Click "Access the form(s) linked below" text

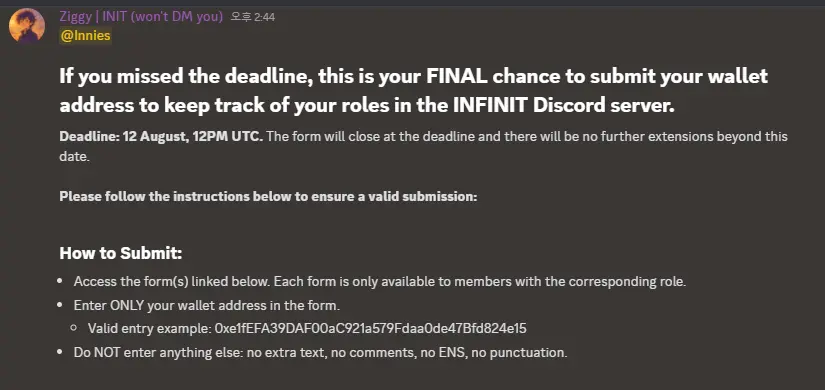(172, 282)
